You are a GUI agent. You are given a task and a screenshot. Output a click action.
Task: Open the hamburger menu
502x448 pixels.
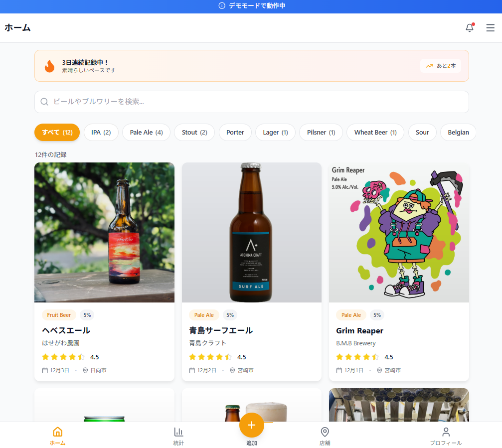click(490, 28)
